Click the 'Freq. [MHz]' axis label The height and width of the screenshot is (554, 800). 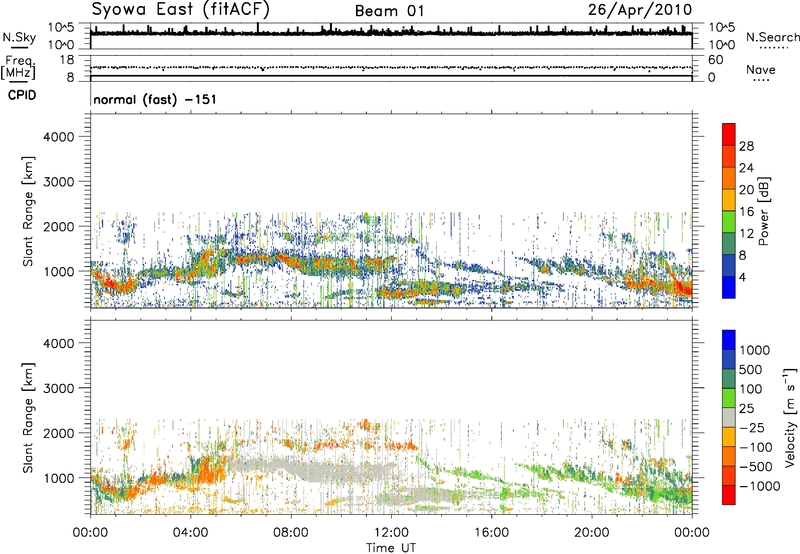click(x=19, y=68)
